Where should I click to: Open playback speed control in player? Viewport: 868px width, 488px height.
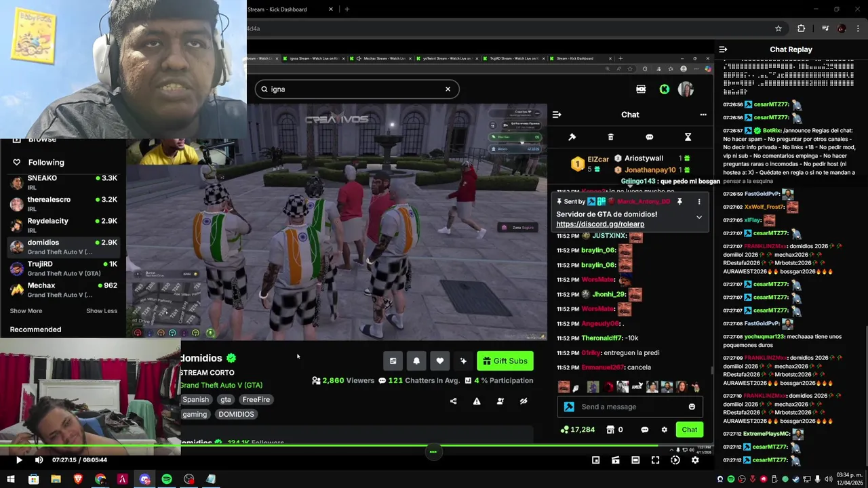[x=675, y=460]
